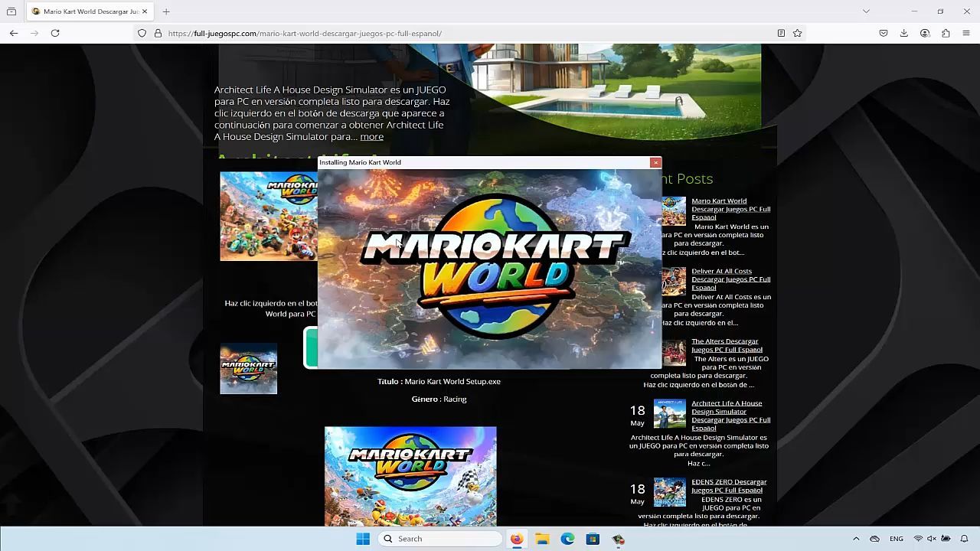
Task: Open Firefox from the taskbar
Action: [x=517, y=539]
